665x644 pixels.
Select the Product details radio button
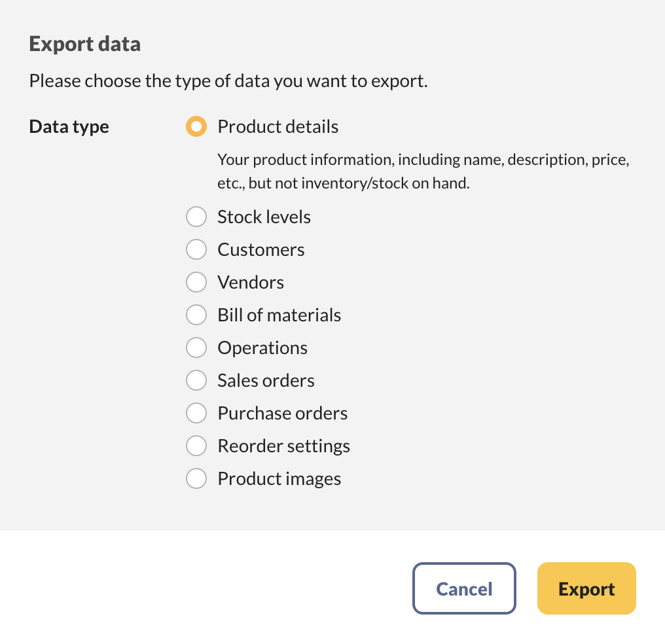tap(196, 126)
